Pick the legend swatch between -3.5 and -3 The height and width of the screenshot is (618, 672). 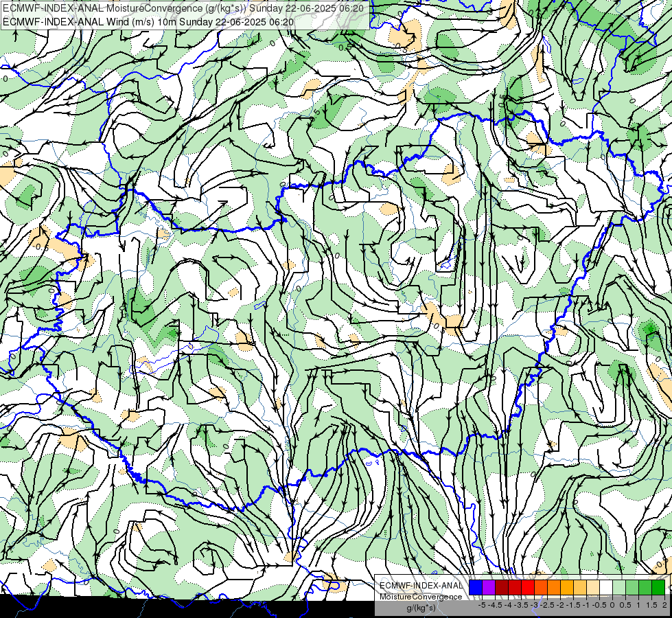528,588
